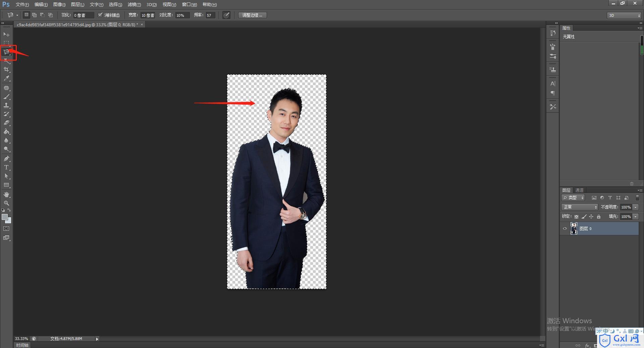
Task: Select the History Brush tool
Action: point(6,114)
